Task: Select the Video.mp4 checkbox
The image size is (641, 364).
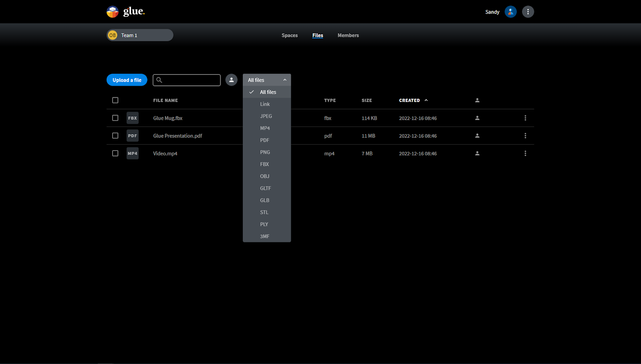Action: click(115, 153)
